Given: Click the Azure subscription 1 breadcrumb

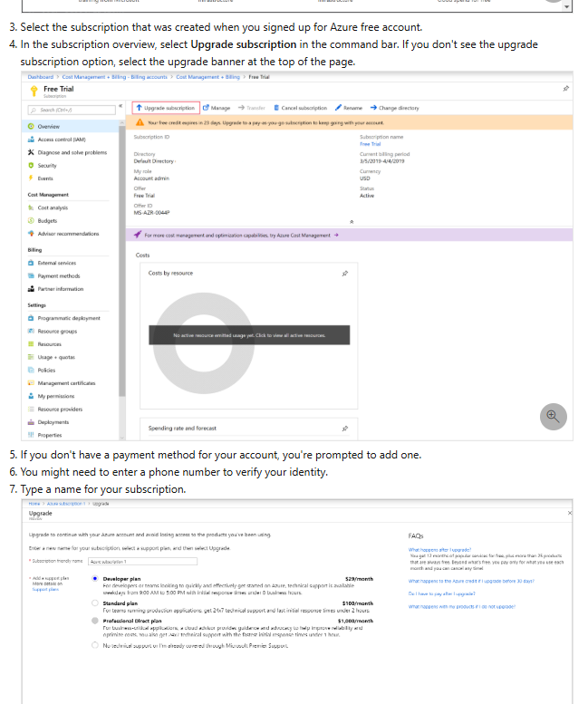Looking at the screenshot, I should coord(66,504).
